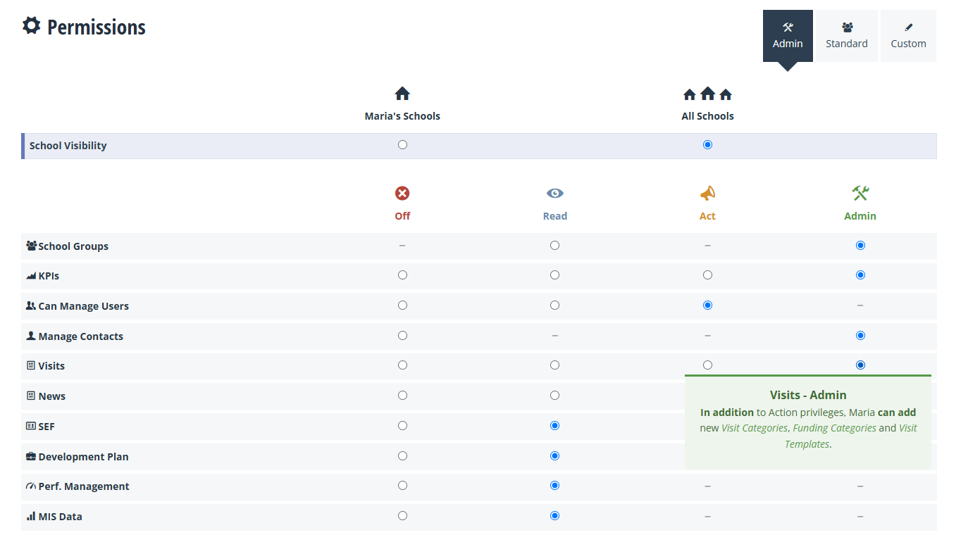
Task: Click the Perf. Management row label
Action: (x=83, y=486)
